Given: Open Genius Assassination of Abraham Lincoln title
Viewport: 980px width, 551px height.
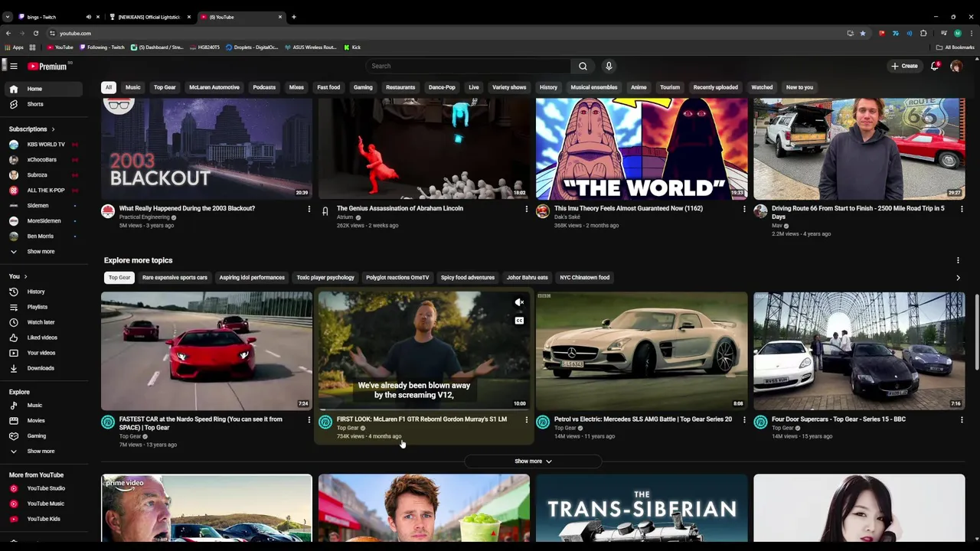Looking at the screenshot, I should click(400, 208).
